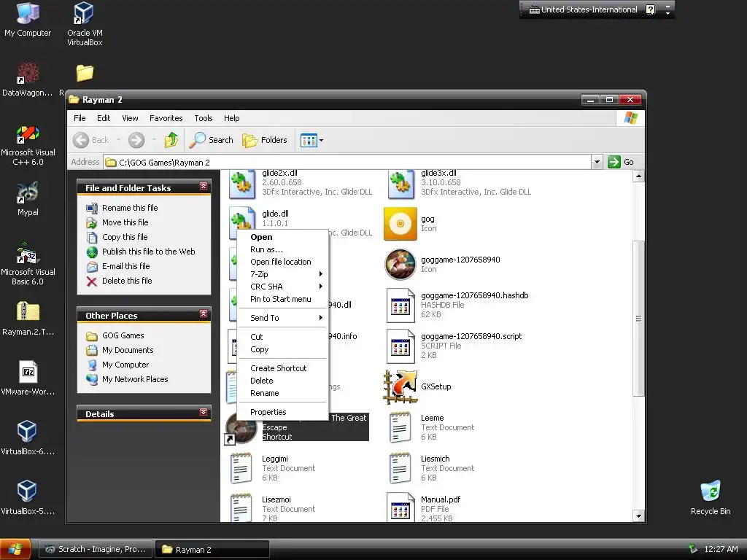Expand the 7-Zip submenu
The width and height of the screenshot is (747, 560).
point(282,274)
